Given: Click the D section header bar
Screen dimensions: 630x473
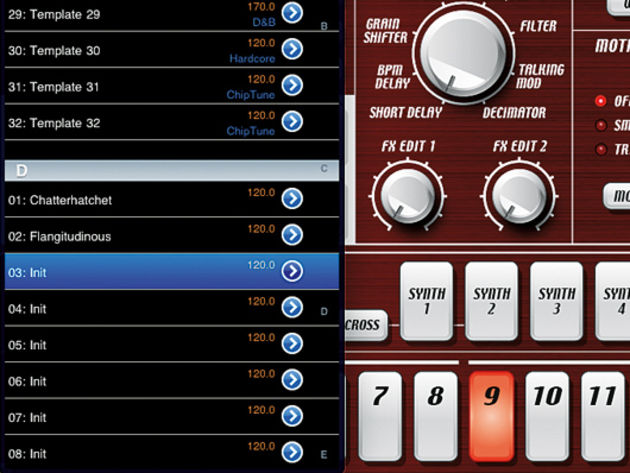Looking at the screenshot, I should 172,170.
